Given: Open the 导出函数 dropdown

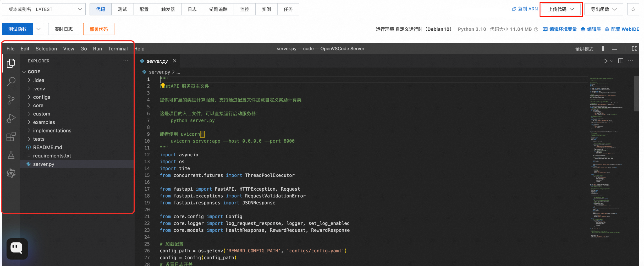Looking at the screenshot, I should tap(604, 9).
